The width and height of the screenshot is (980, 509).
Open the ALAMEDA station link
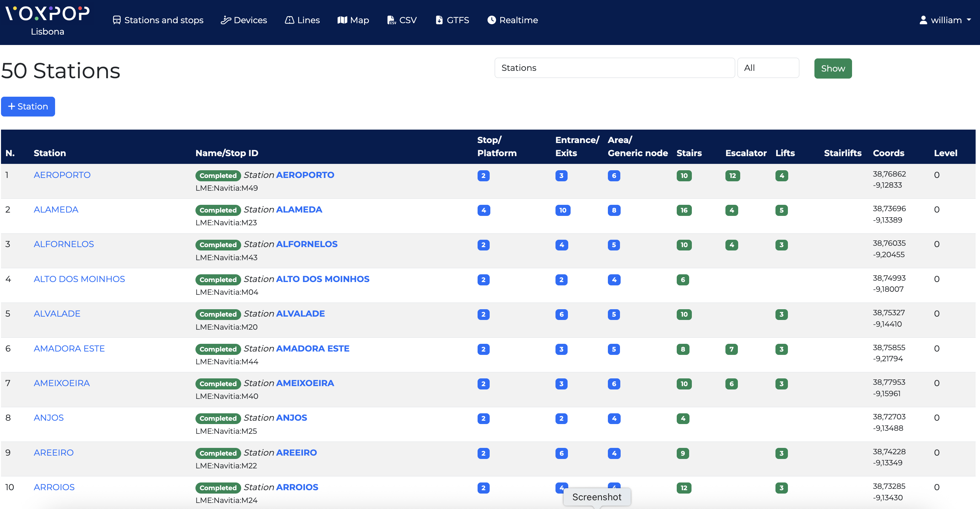(56, 210)
